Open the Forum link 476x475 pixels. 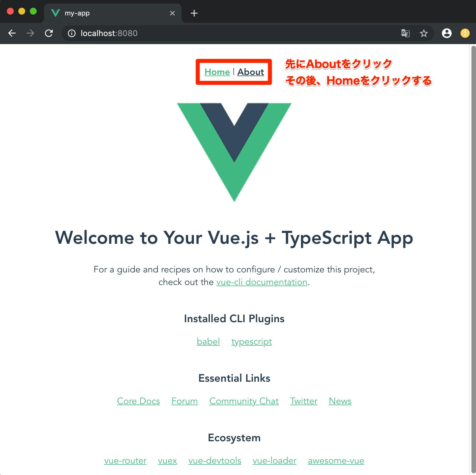click(x=184, y=401)
